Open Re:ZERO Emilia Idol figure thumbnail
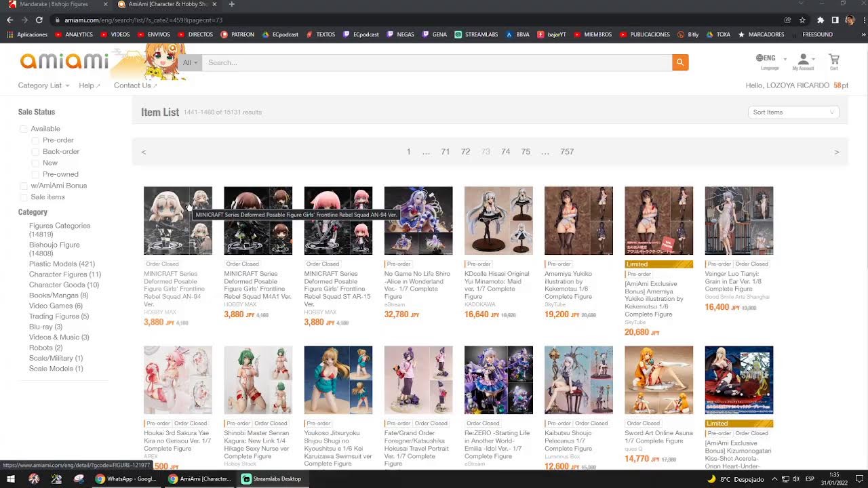Image resolution: width=868 pixels, height=488 pixels. point(498,380)
